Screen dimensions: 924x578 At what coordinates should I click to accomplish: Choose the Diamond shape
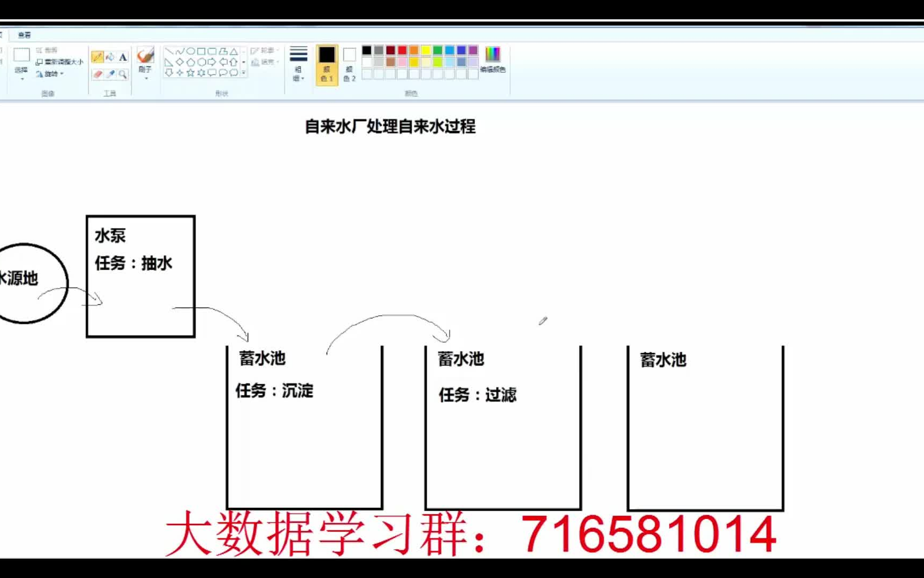(180, 62)
